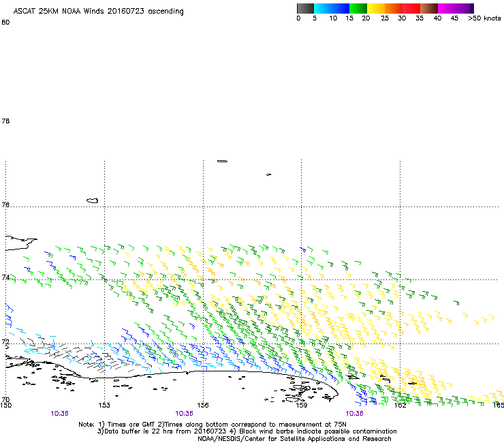Click the longitude label 156

203,406
